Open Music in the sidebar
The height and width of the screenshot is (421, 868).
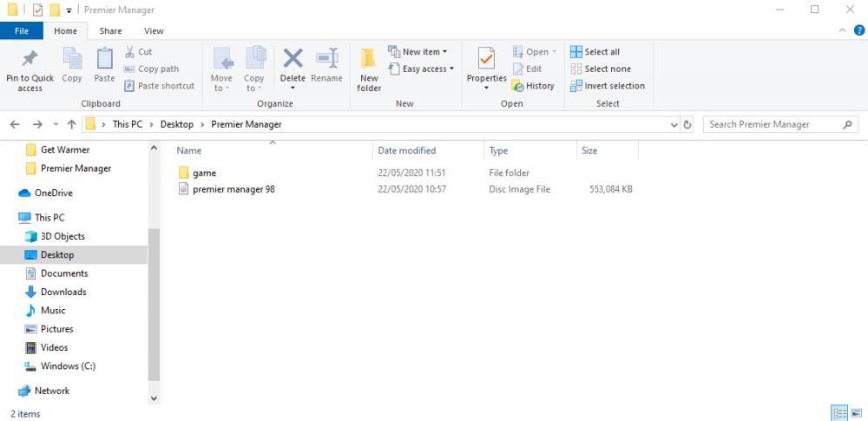coord(46,310)
